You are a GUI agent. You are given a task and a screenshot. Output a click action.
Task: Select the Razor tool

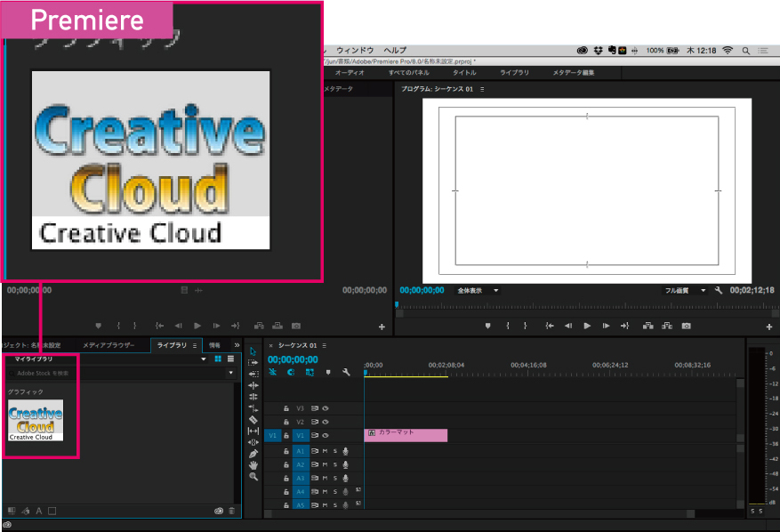253,420
